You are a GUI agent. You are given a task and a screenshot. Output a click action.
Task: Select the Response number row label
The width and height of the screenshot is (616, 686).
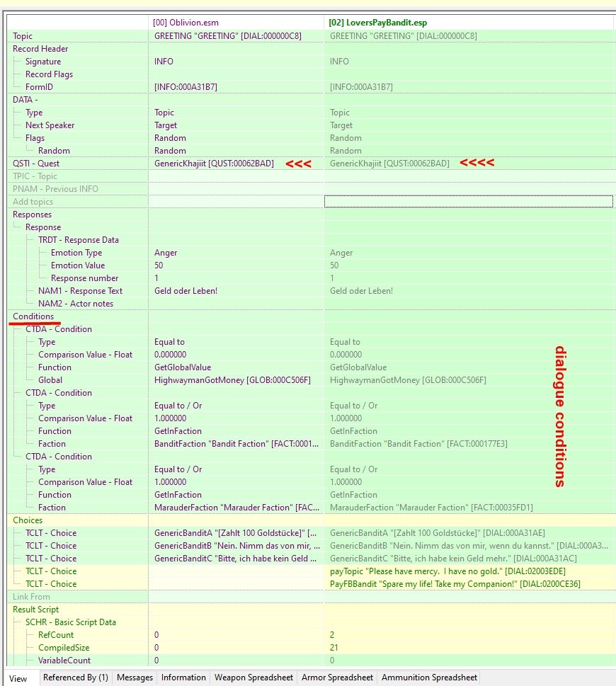tap(84, 278)
